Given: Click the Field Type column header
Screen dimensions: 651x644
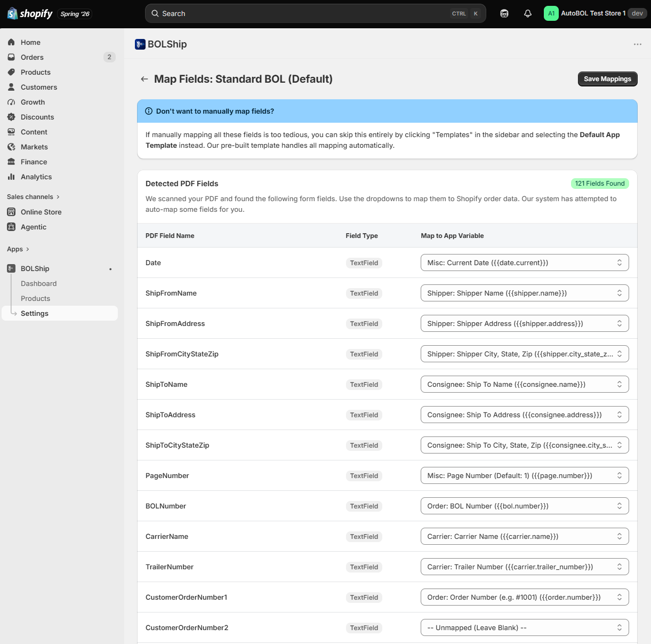Looking at the screenshot, I should pos(361,236).
